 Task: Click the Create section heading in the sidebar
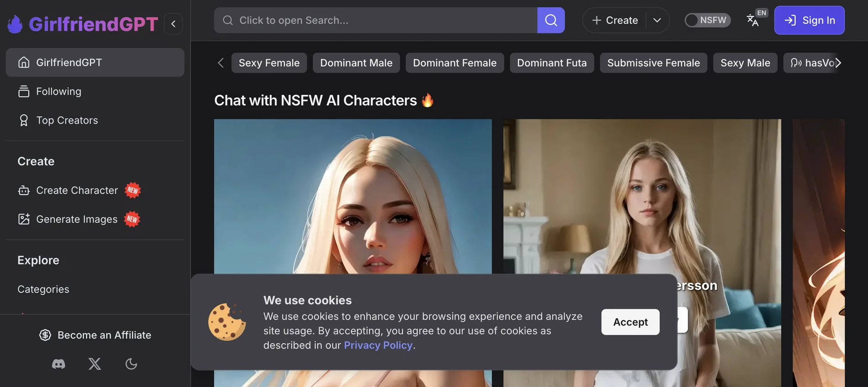tap(36, 162)
